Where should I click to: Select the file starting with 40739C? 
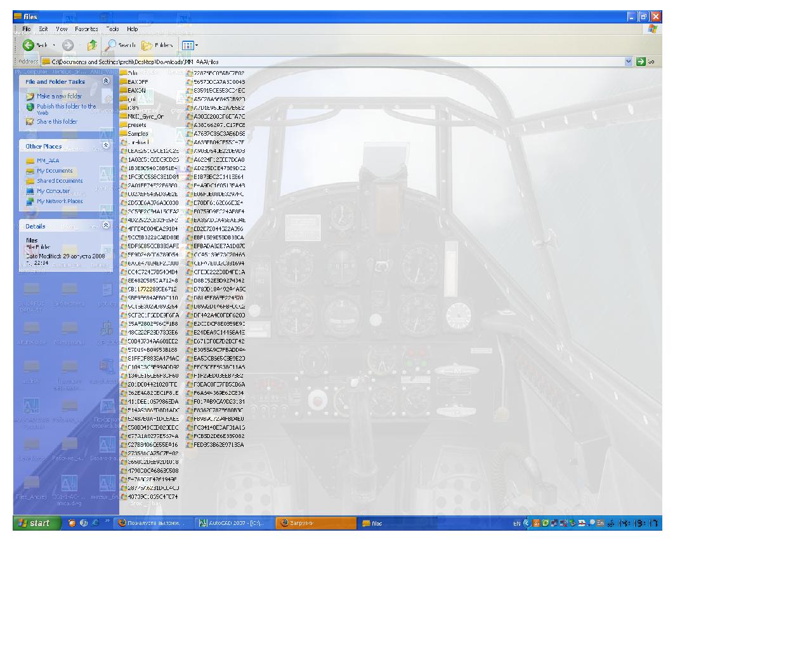pyautogui.click(x=150, y=497)
